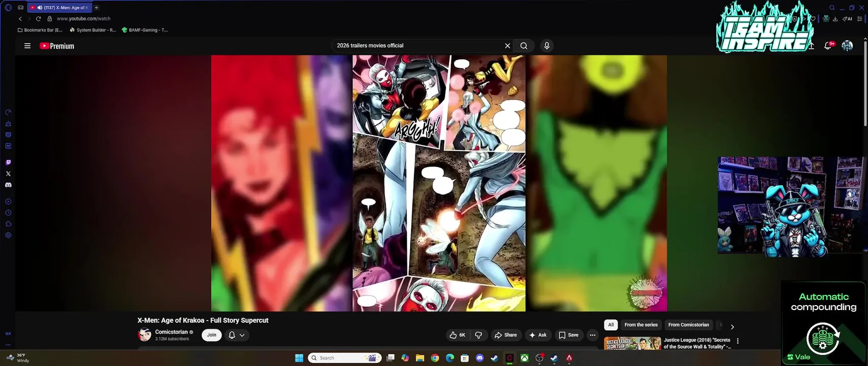This screenshot has height=366, width=868.
Task: Open the Justice League Secrets video title
Action: 697,343
